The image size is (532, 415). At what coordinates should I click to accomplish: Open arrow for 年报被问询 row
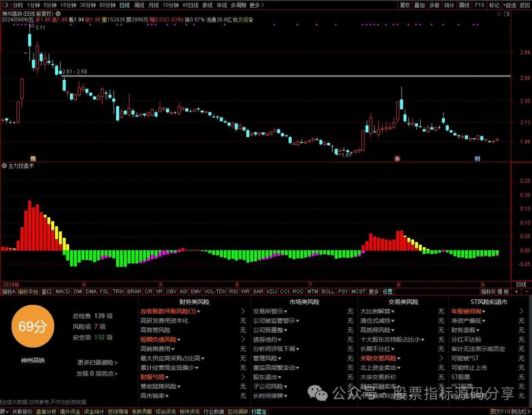coord(522,311)
